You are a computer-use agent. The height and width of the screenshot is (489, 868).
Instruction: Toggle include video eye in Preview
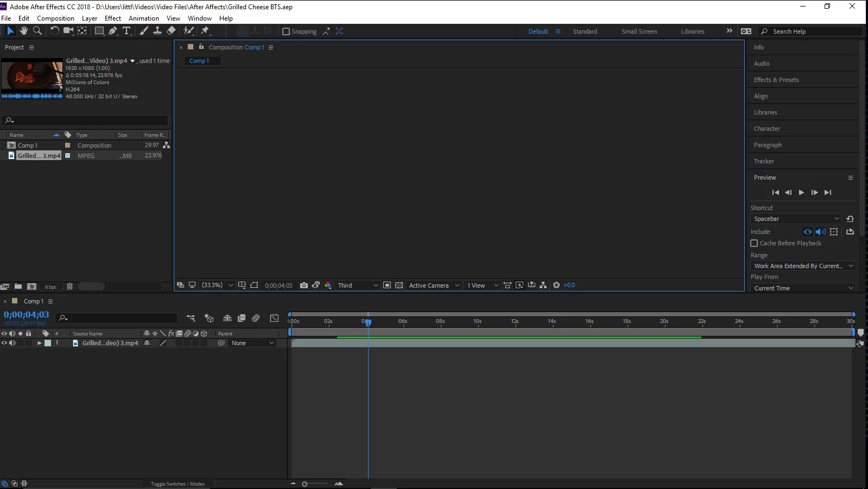(x=808, y=232)
